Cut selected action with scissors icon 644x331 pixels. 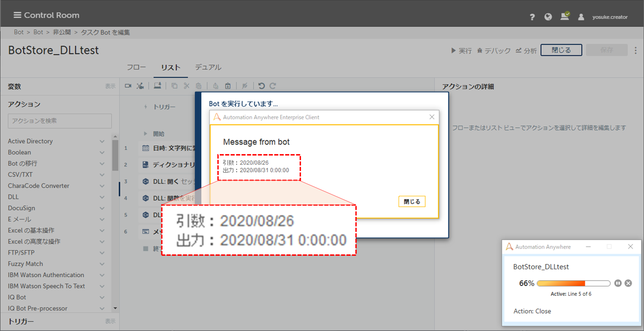coord(187,86)
